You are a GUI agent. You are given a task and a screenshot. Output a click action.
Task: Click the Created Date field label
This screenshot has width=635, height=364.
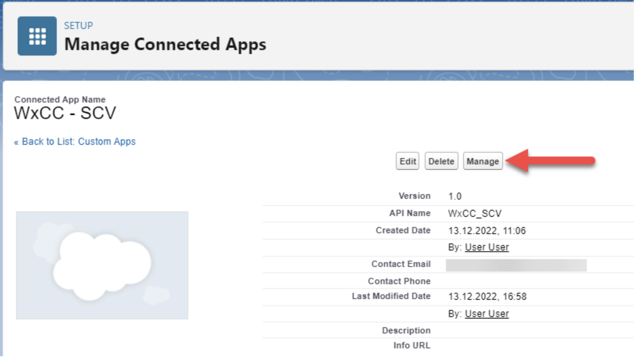[403, 230]
